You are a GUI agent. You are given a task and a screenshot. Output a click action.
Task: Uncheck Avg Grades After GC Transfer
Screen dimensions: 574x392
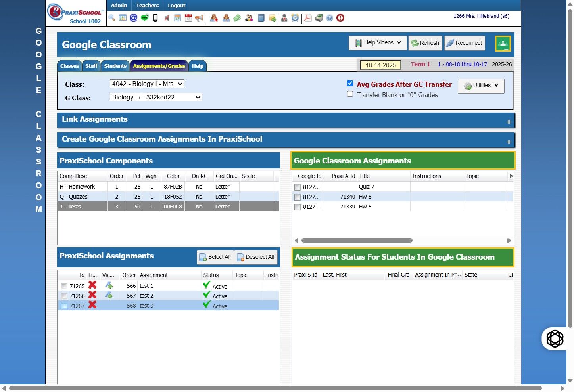(350, 83)
